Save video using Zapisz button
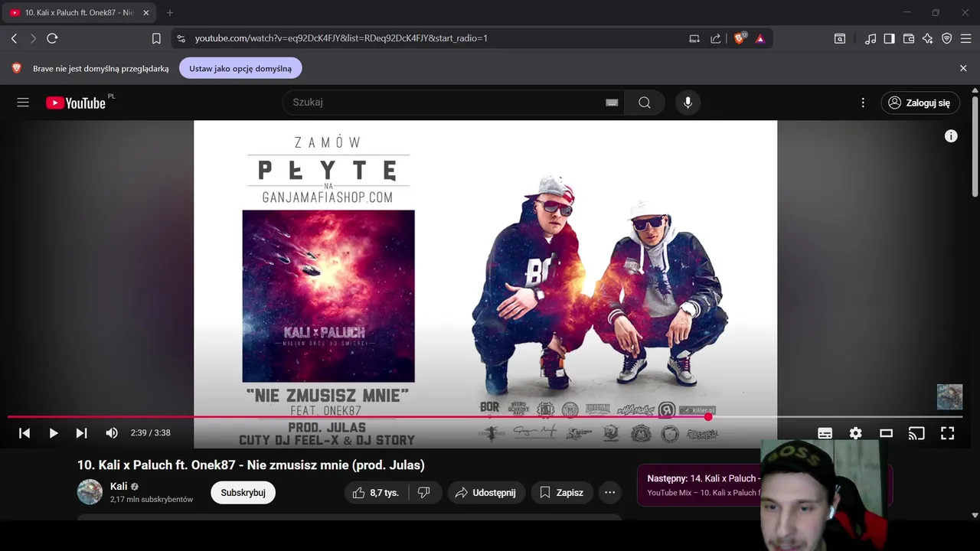 pos(562,493)
